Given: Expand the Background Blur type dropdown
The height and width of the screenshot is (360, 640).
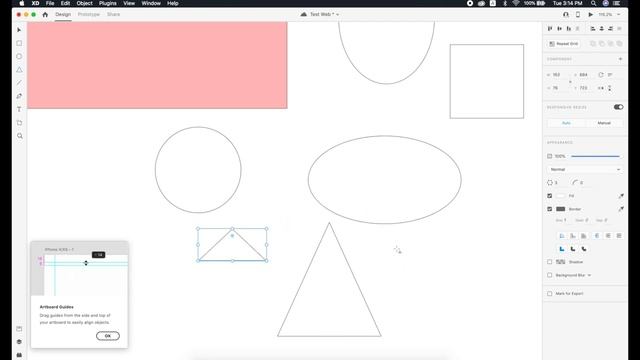Looking at the screenshot, I should tap(589, 275).
